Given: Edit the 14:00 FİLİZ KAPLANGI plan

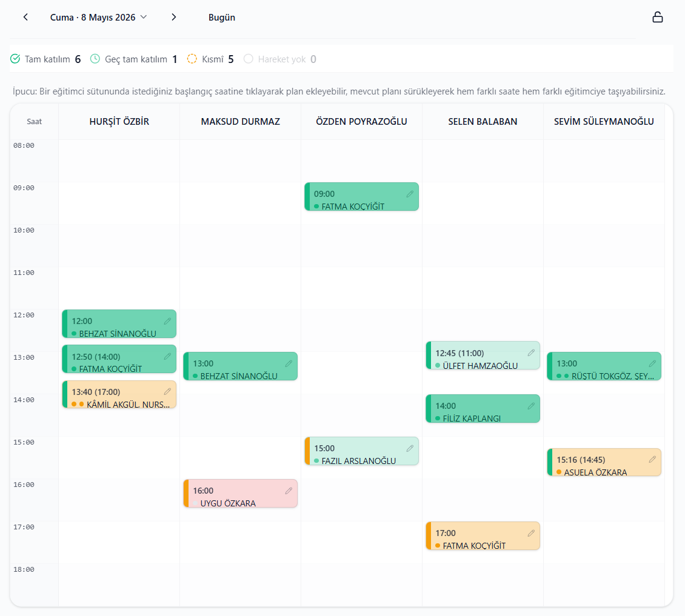Looking at the screenshot, I should point(531,406).
